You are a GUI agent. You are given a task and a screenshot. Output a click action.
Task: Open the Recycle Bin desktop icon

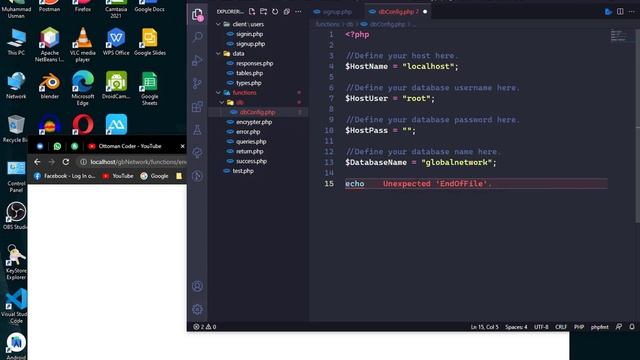16,128
